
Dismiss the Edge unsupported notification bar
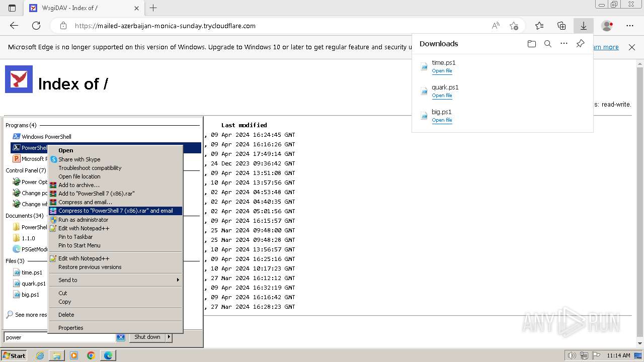pos(632,47)
